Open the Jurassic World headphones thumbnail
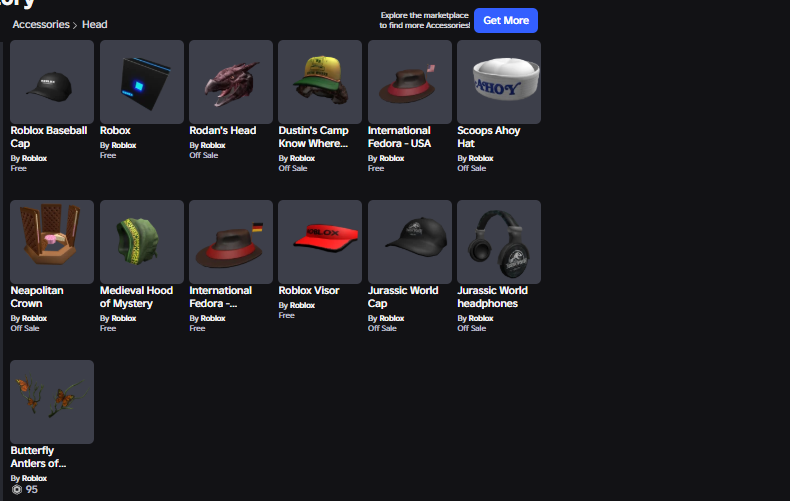 pos(499,242)
